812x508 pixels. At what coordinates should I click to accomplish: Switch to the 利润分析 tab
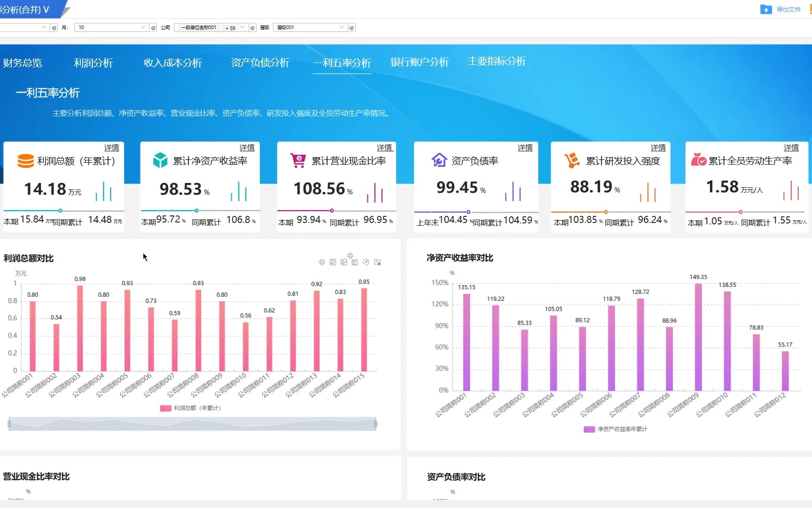(93, 63)
